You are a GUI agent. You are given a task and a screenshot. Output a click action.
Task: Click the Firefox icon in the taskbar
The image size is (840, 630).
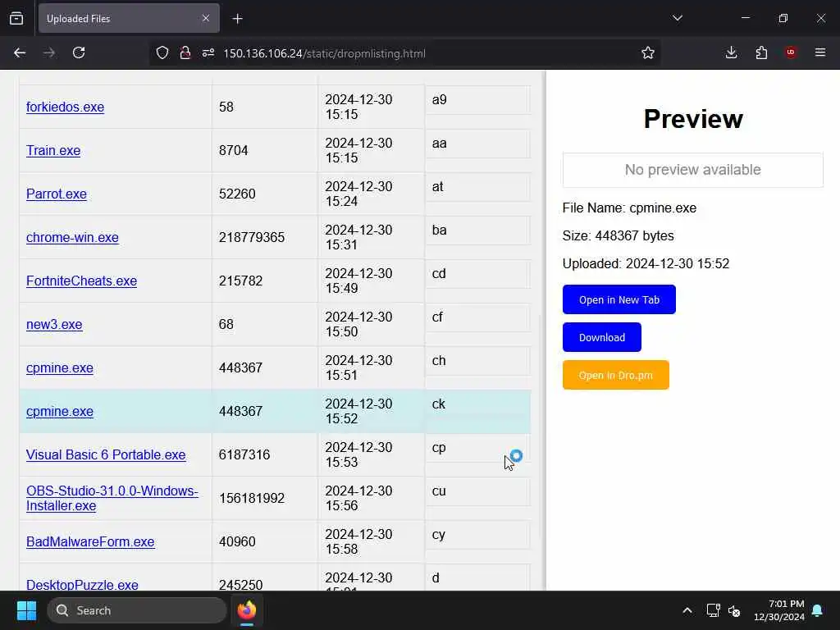pyautogui.click(x=246, y=610)
